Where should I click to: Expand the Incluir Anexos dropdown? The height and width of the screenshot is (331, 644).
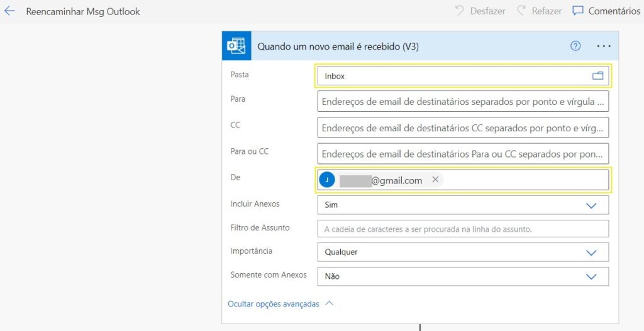pos(591,205)
